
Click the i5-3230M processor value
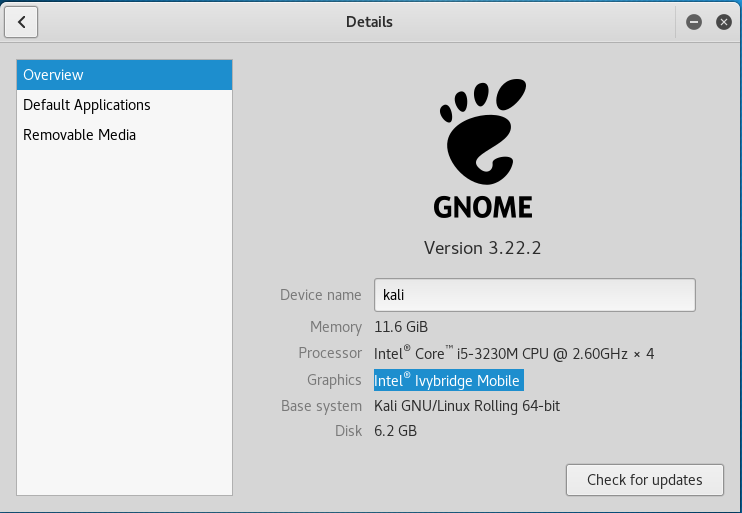[514, 353]
